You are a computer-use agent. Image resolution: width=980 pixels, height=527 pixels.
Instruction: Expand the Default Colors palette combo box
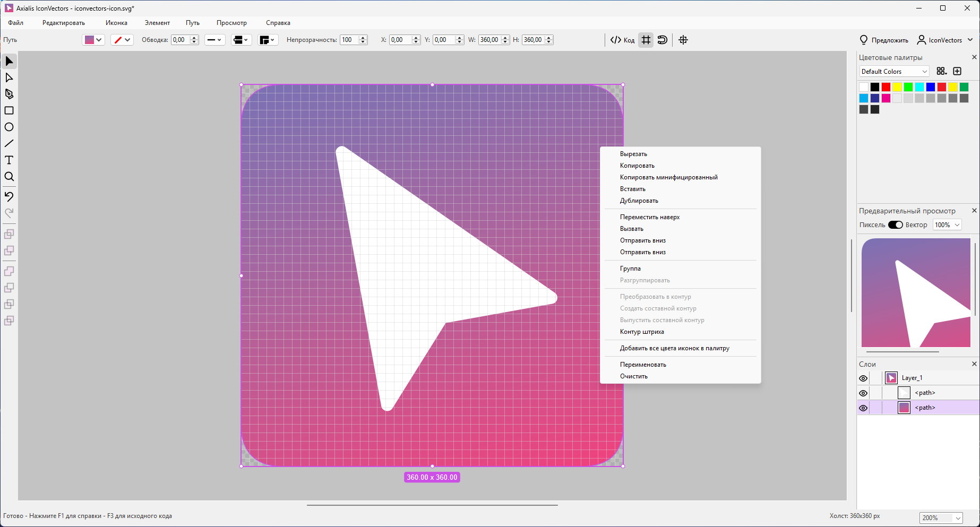[894, 72]
